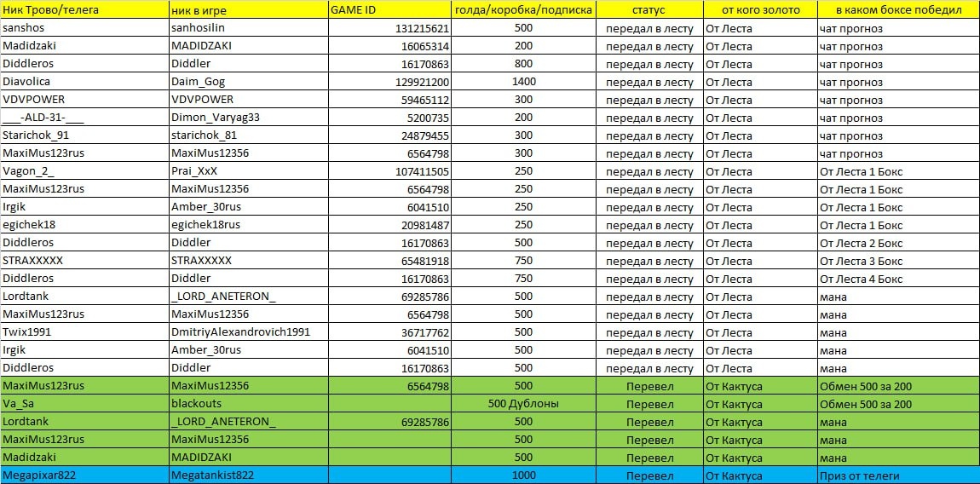The width and height of the screenshot is (980, 484).
Task: Select the 'голда/коробка/подписка' header cell
Action: coord(523,10)
